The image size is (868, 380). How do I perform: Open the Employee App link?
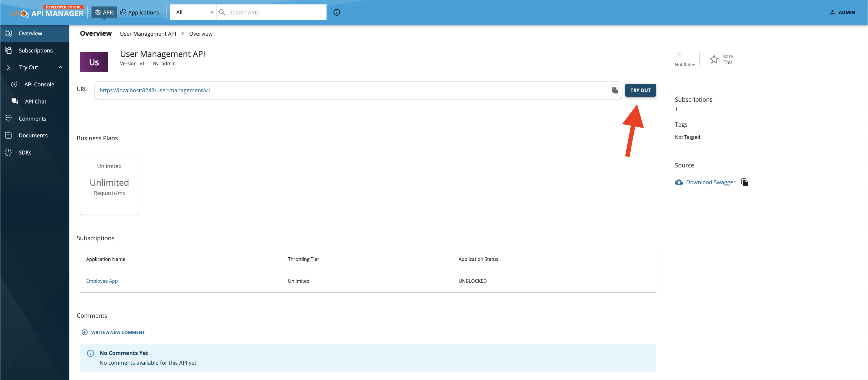[x=102, y=281]
